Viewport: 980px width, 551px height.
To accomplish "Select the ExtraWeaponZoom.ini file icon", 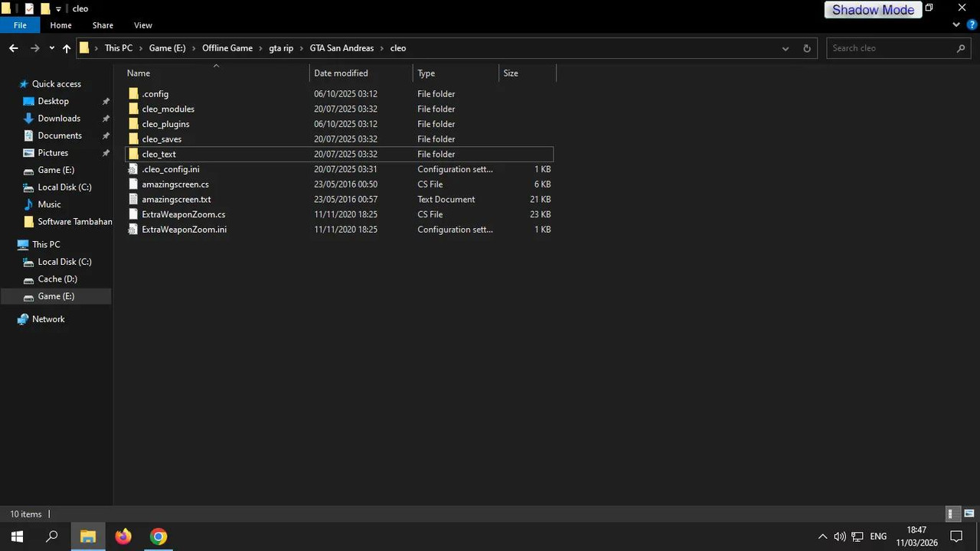I will 134,230.
